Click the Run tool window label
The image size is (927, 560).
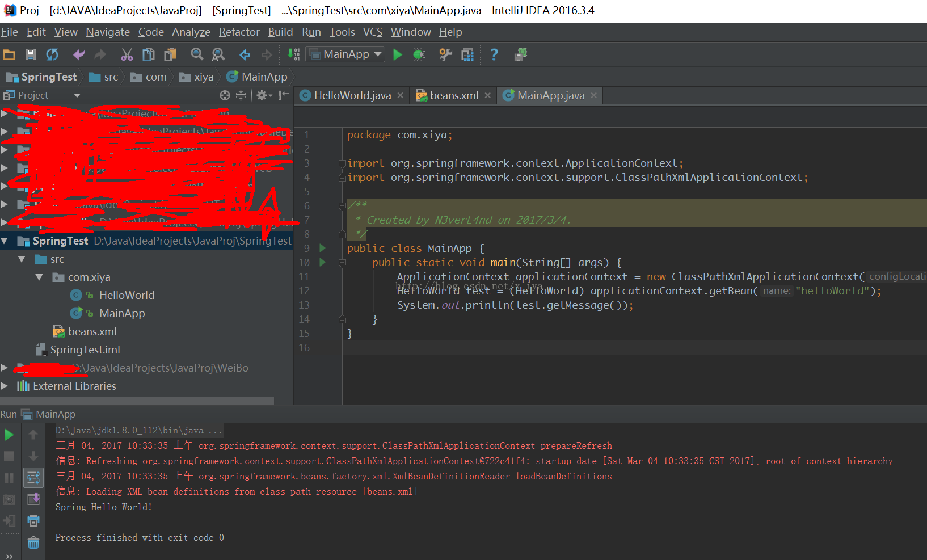[9, 414]
